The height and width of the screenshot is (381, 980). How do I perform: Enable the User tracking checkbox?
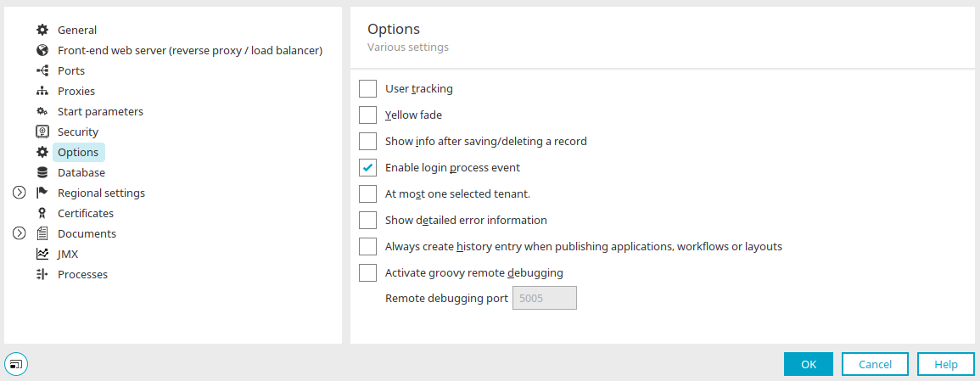(x=367, y=89)
